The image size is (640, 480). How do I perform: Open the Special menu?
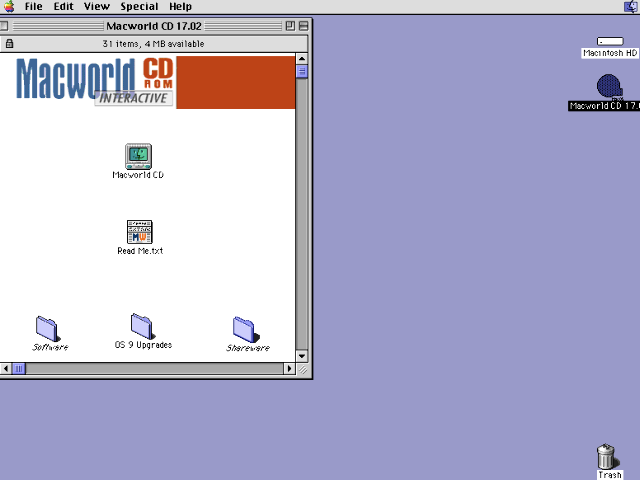(x=139, y=7)
